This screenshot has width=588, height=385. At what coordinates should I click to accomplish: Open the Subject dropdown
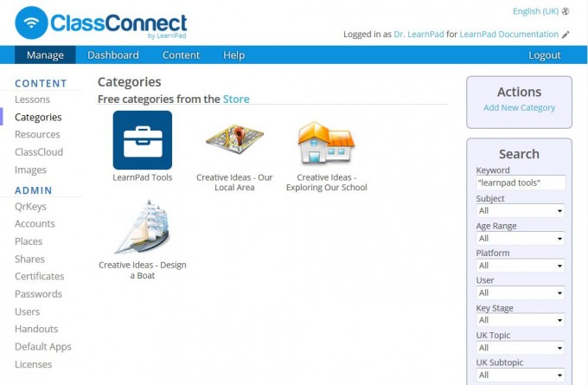tap(521, 211)
